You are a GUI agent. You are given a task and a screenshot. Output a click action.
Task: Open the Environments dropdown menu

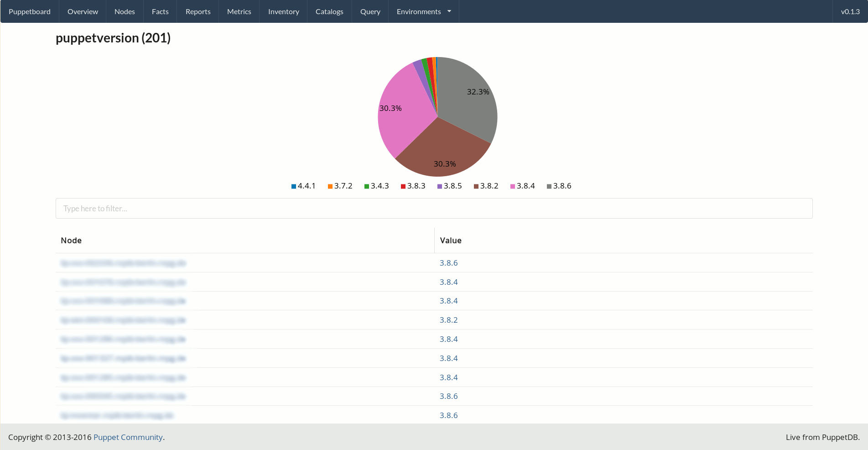coord(423,11)
